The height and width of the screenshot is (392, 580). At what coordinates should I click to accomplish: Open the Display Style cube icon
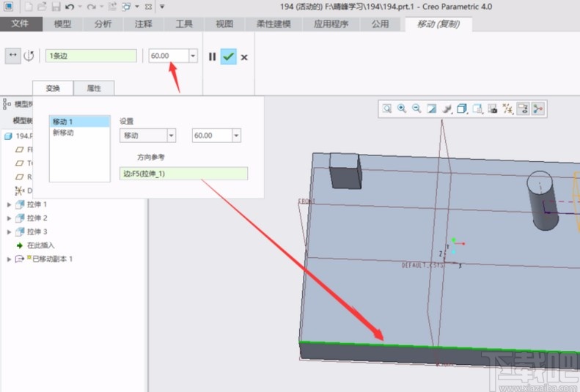point(462,108)
